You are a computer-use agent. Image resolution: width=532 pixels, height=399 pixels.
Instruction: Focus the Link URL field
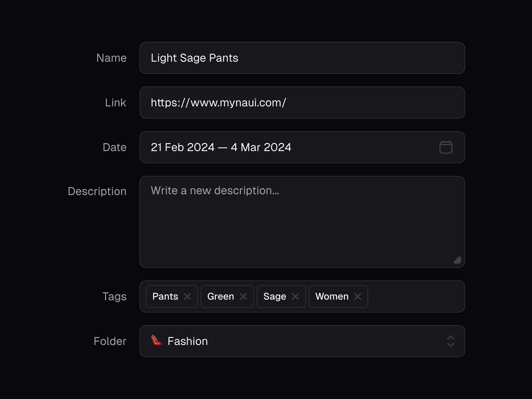pos(302,103)
